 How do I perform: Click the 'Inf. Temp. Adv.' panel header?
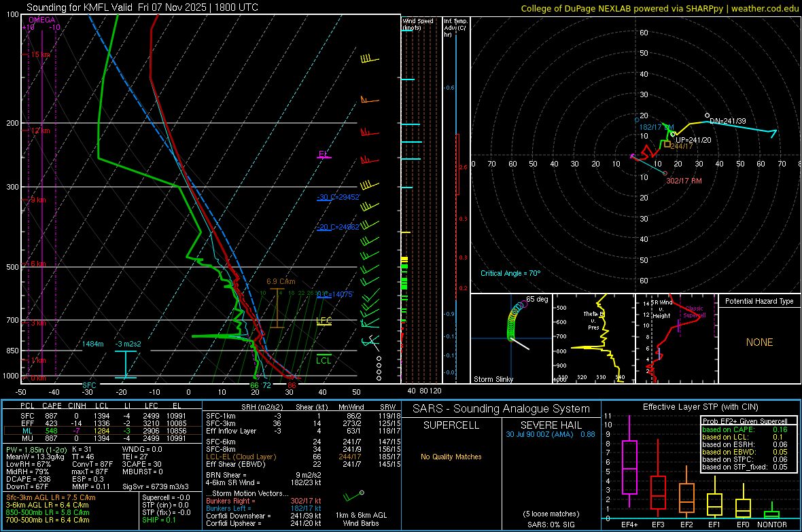[x=456, y=28]
